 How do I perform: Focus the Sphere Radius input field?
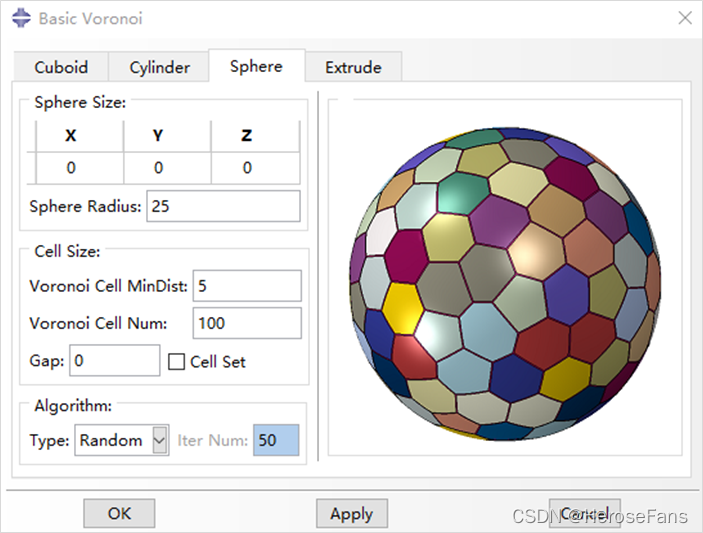coord(223,206)
